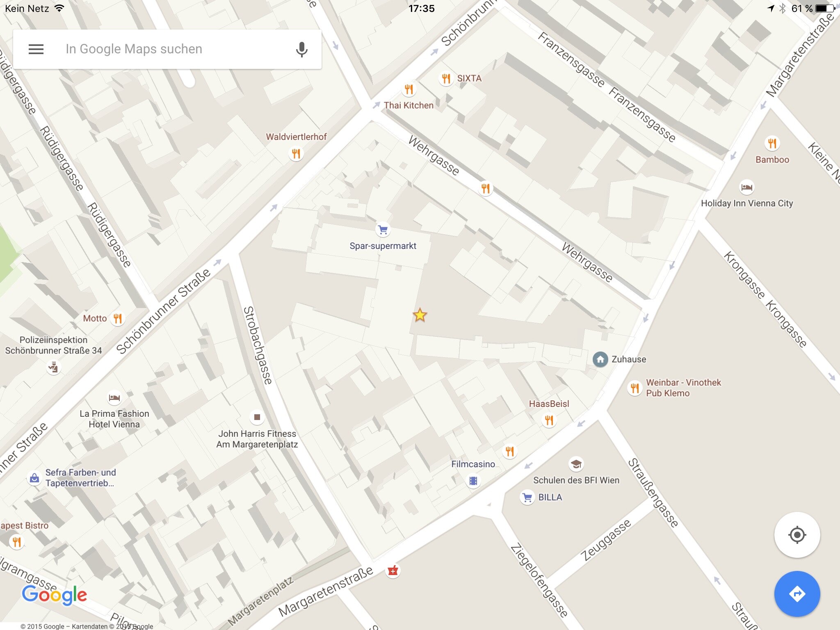Open the HaasBeisl restaurant label
This screenshot has height=630, width=840.
tap(549, 404)
